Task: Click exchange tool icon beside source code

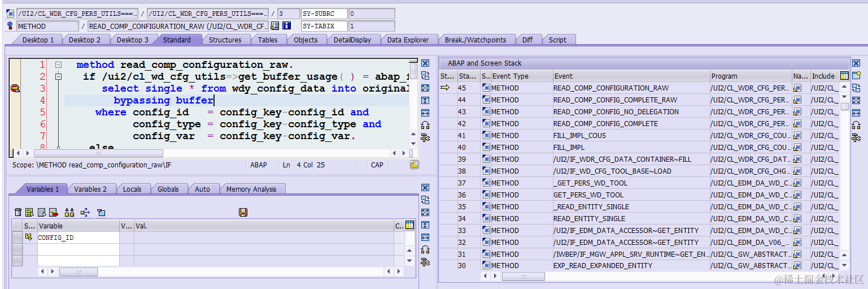Action: coord(425,76)
